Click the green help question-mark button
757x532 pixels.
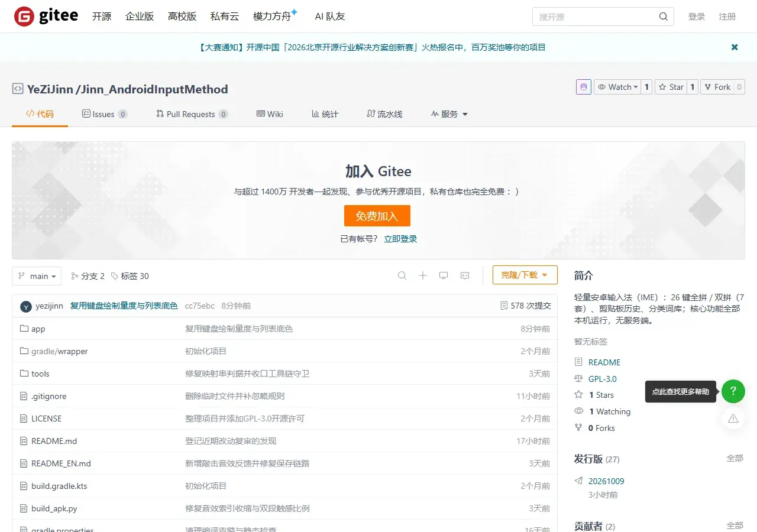[x=733, y=391]
